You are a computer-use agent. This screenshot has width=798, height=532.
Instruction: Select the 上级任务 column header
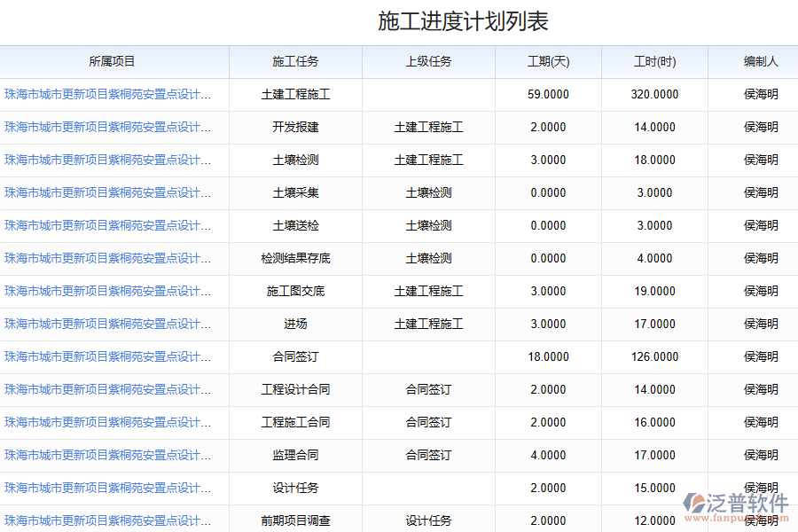coord(428,62)
